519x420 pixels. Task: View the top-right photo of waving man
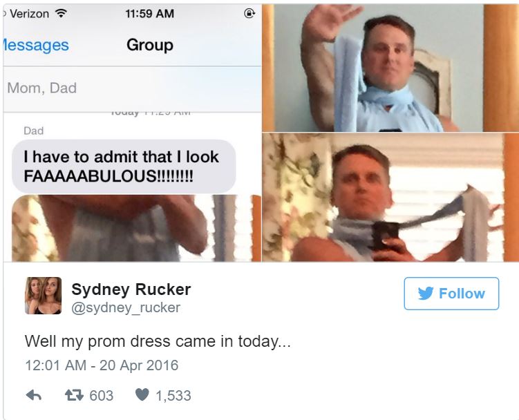tap(390, 68)
